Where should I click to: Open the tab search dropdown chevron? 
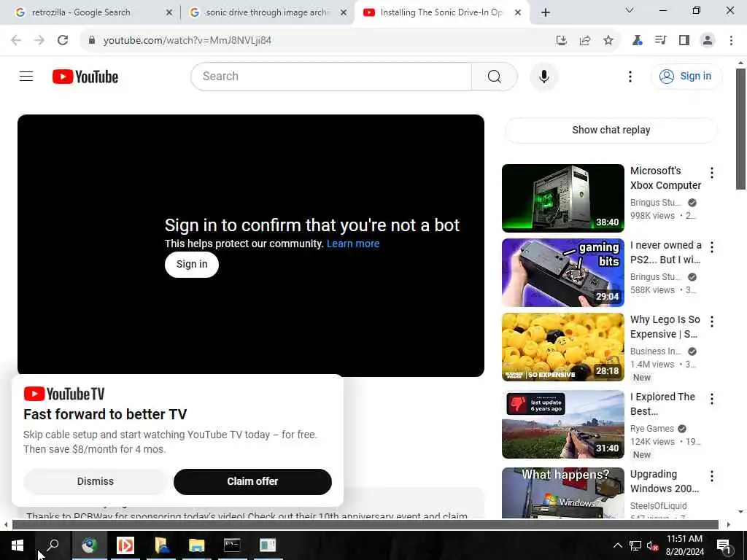[x=629, y=10]
